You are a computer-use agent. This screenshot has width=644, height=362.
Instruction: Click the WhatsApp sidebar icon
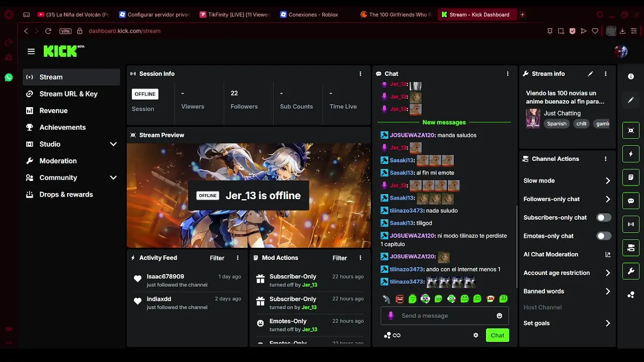pyautogui.click(x=9, y=77)
